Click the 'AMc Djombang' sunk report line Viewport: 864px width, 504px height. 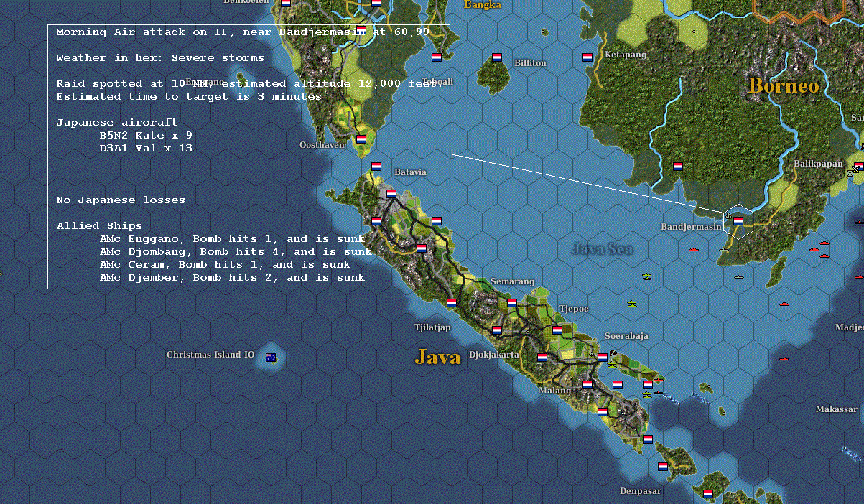coord(236,251)
